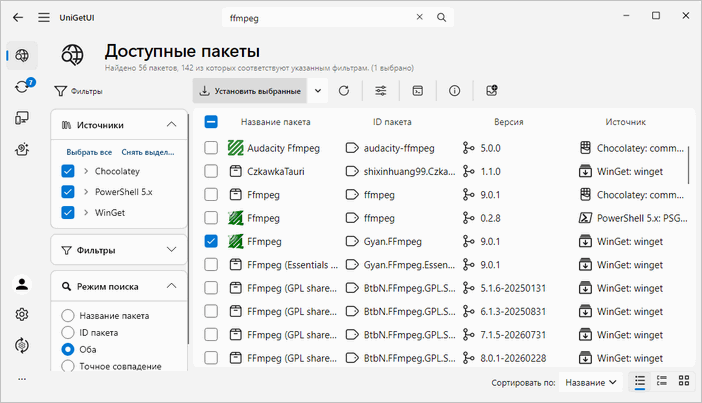
Task: Sort by the Источник column header
Action: (x=625, y=122)
